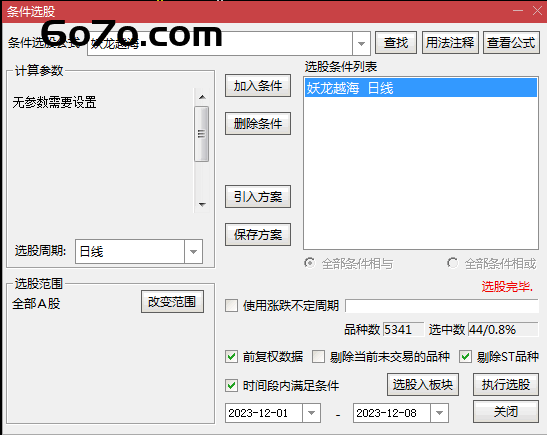Image resolution: width=547 pixels, height=435 pixels.
Task: Click the 加入条件 button
Action: point(258,85)
